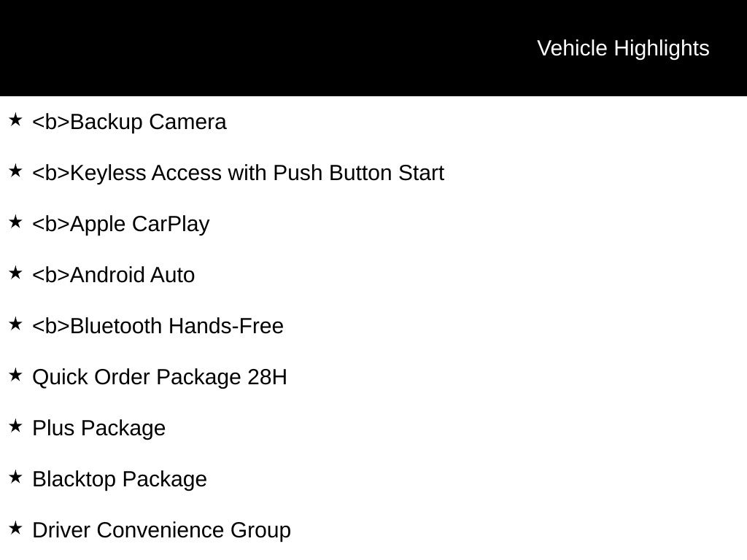Select the star next to Quick Order Package 28H
The width and height of the screenshot is (747, 560).
(15, 375)
